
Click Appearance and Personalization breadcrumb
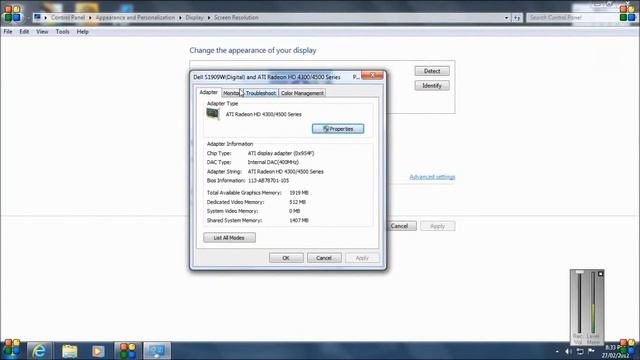(135, 18)
